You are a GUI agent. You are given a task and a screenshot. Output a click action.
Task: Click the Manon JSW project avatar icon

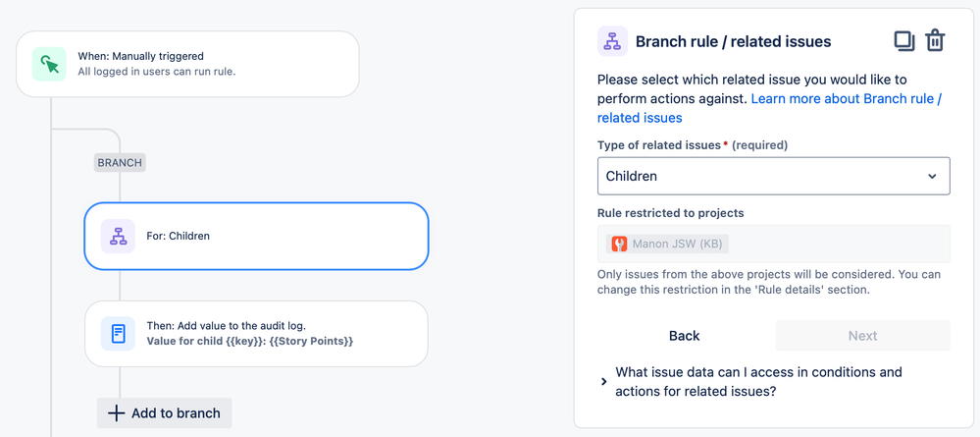[x=619, y=244]
